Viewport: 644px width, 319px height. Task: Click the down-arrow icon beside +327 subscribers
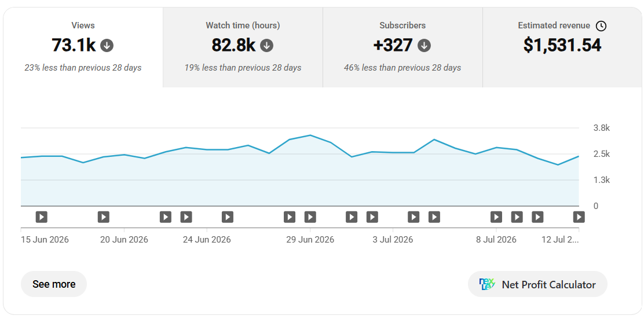(425, 46)
